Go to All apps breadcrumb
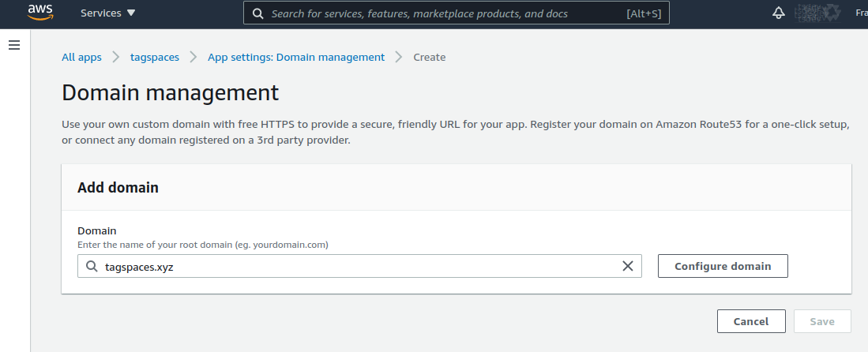Viewport: 868px width, 352px height. point(81,57)
